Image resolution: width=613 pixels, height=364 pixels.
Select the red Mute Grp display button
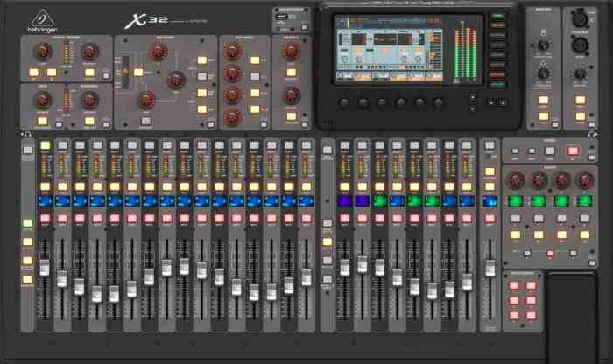point(497,74)
